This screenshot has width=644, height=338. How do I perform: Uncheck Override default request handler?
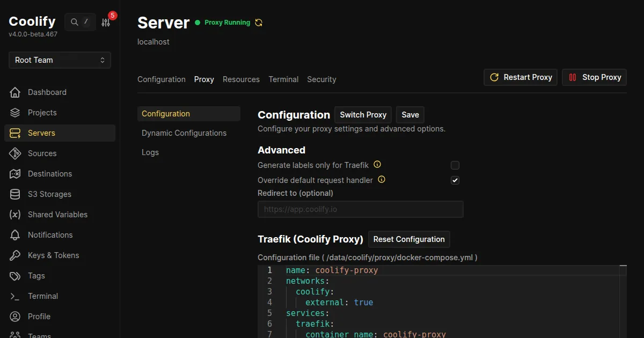pyautogui.click(x=455, y=180)
